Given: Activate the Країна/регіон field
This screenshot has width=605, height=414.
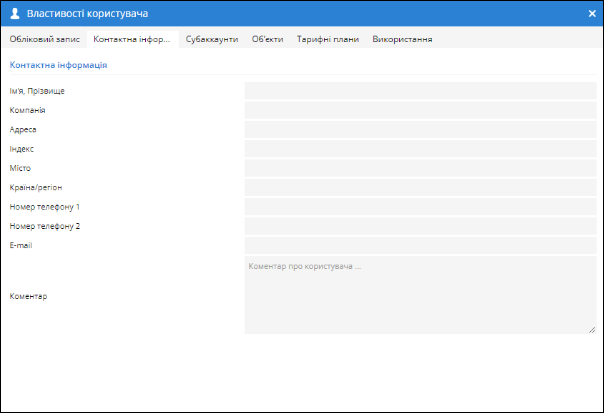Looking at the screenshot, I should 421,187.
